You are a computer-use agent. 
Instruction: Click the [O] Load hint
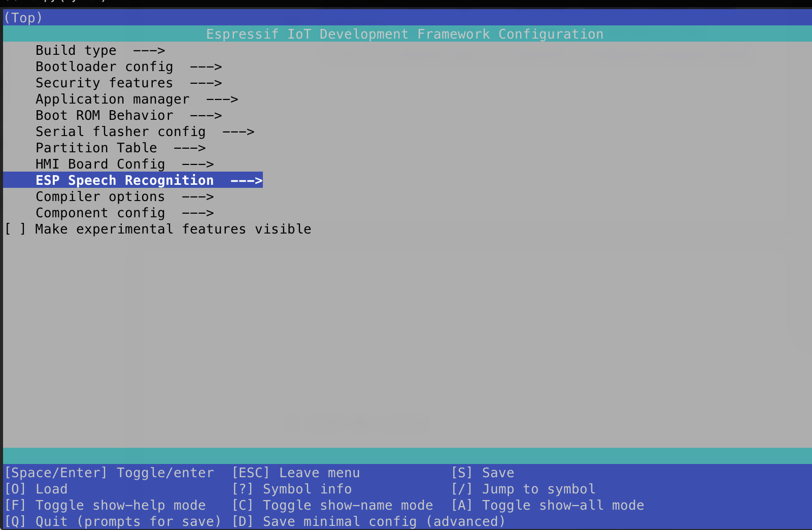click(x=36, y=489)
